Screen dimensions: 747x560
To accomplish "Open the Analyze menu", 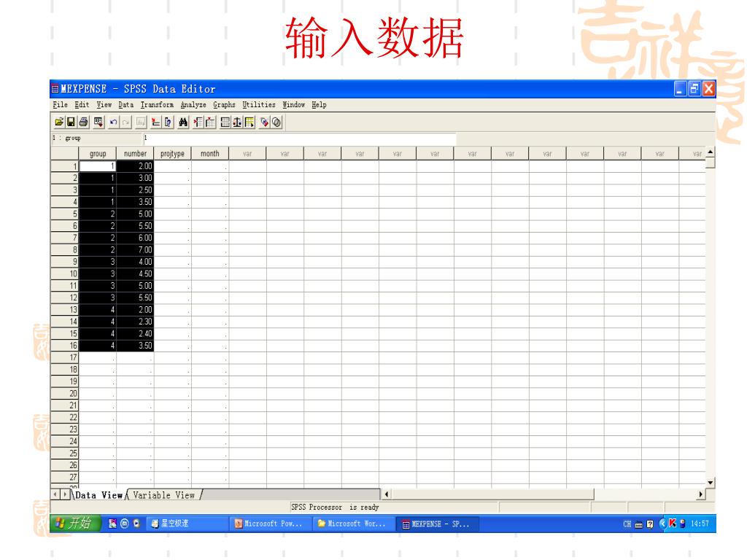I will click(x=193, y=105).
